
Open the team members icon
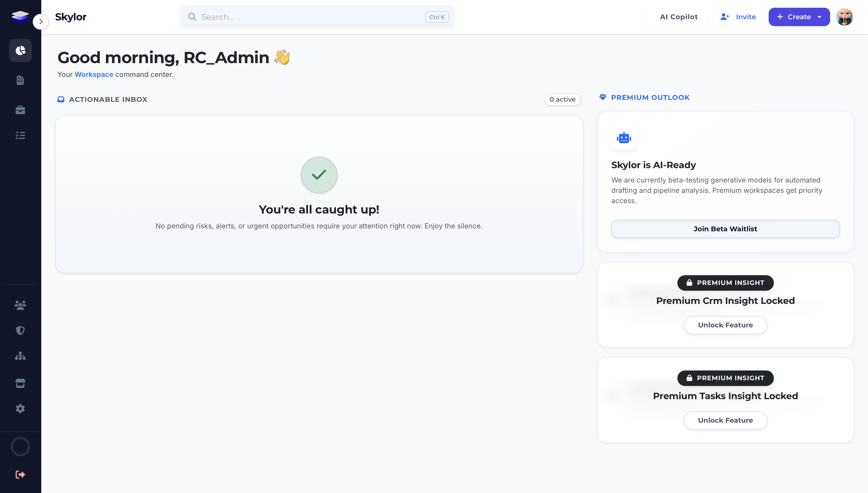coord(20,305)
